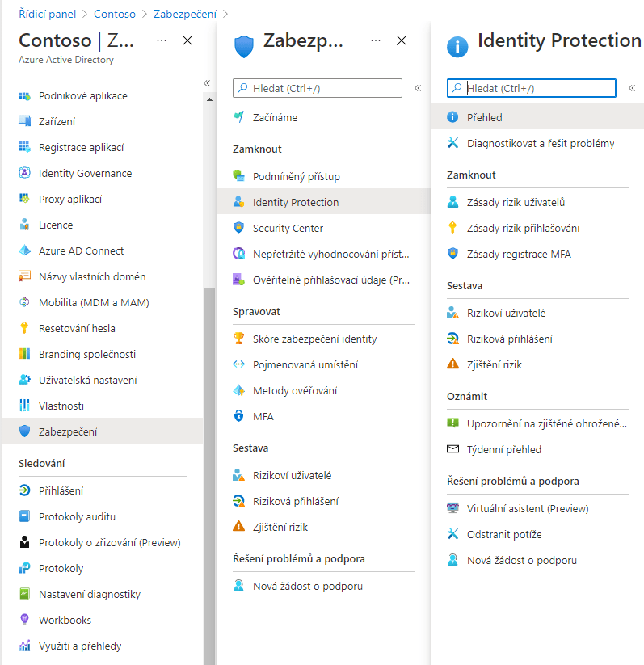Click the key icon beside Resetování hesla
The image size is (644, 665).
(x=24, y=328)
